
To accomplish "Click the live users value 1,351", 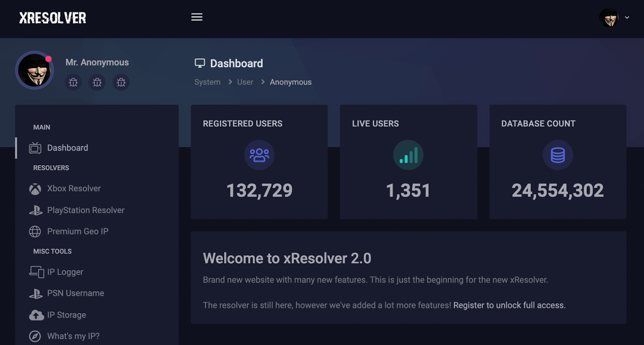I will tap(408, 191).
